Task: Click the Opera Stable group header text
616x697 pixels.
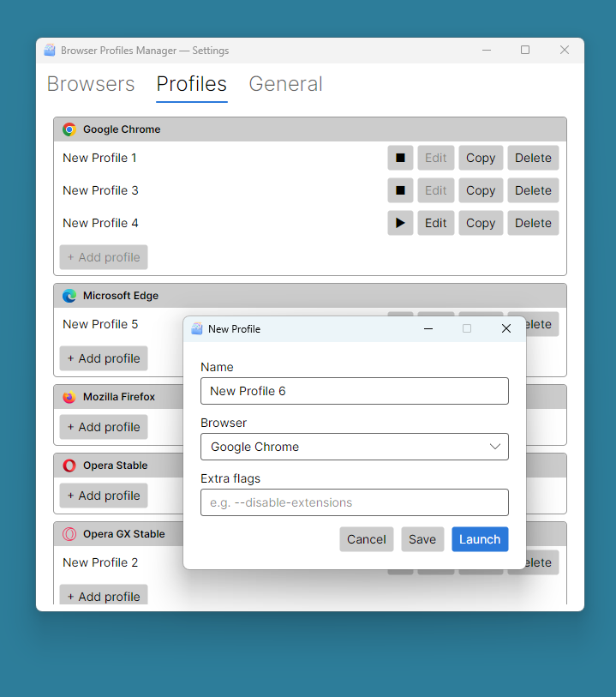Action: tap(116, 466)
